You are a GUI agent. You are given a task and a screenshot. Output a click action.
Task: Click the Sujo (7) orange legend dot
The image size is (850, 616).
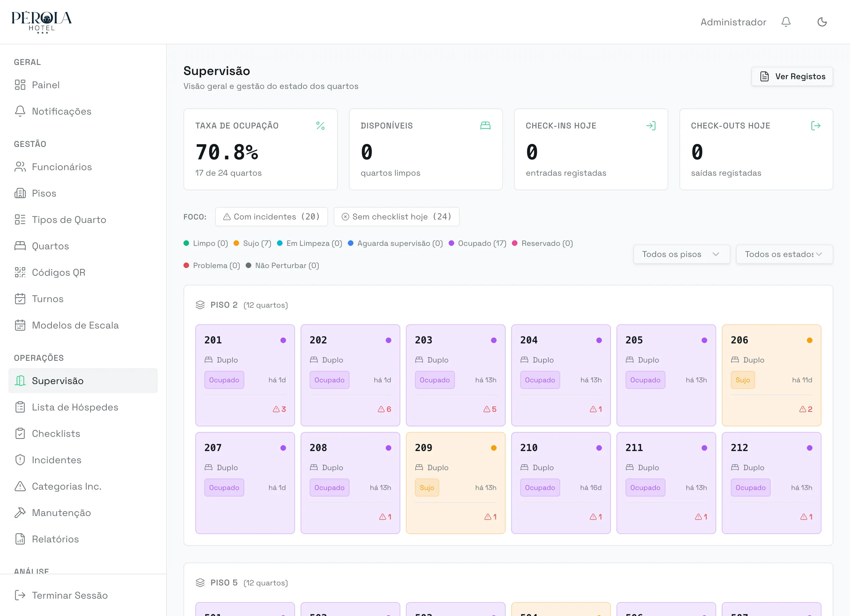coord(236,243)
